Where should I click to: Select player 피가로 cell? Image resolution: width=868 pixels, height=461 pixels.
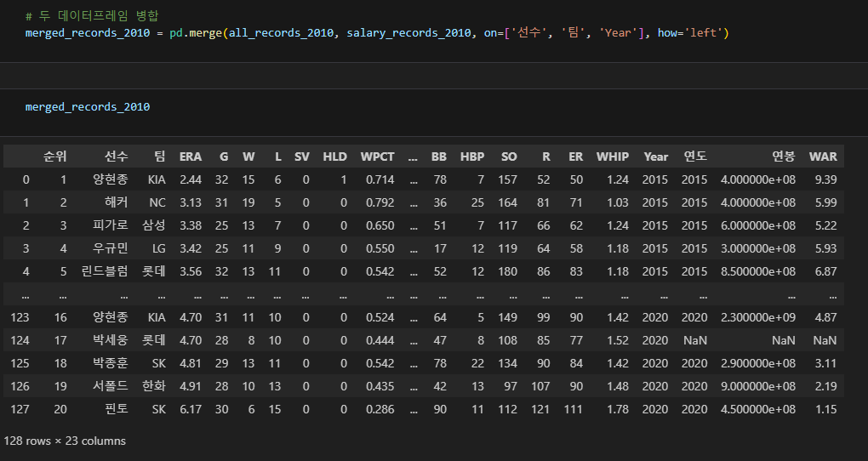click(110, 225)
